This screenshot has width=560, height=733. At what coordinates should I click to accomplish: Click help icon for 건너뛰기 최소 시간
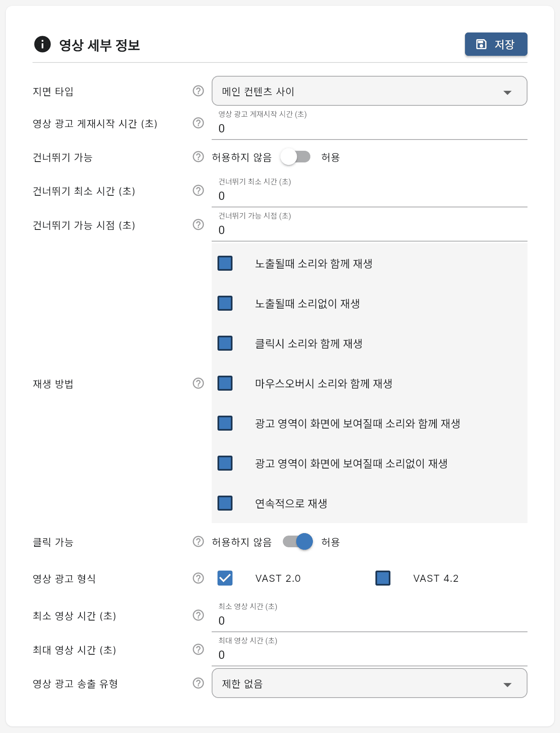(198, 190)
